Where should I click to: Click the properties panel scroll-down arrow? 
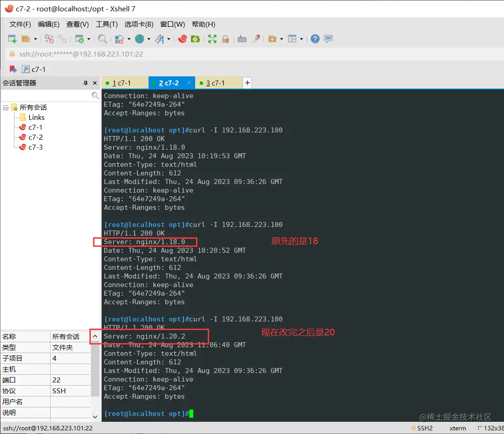click(x=95, y=417)
